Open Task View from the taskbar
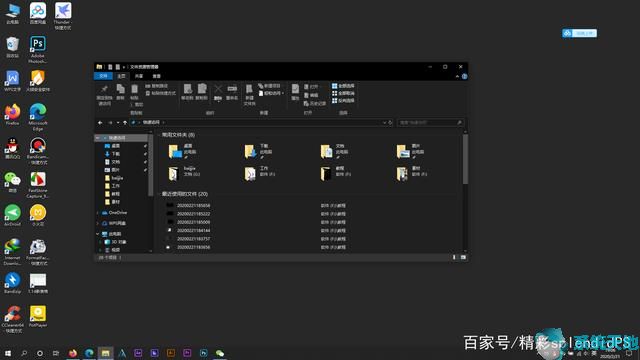The width and height of the screenshot is (640, 360). coord(56,353)
